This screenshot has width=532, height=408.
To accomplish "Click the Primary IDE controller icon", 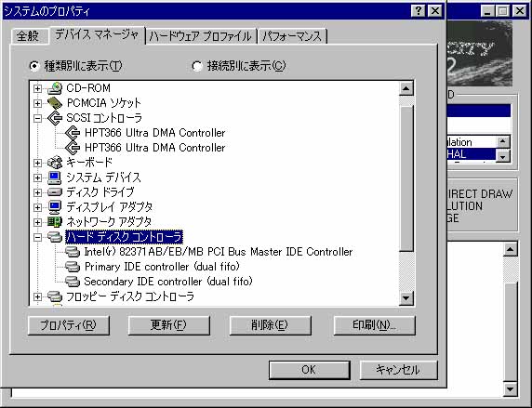I will [x=73, y=267].
